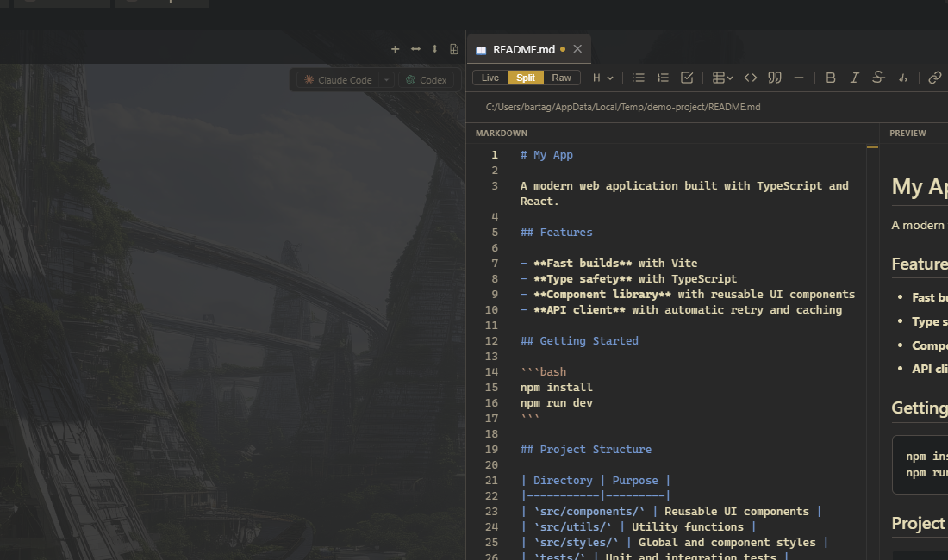Click the plus icon to add a pane

(395, 49)
